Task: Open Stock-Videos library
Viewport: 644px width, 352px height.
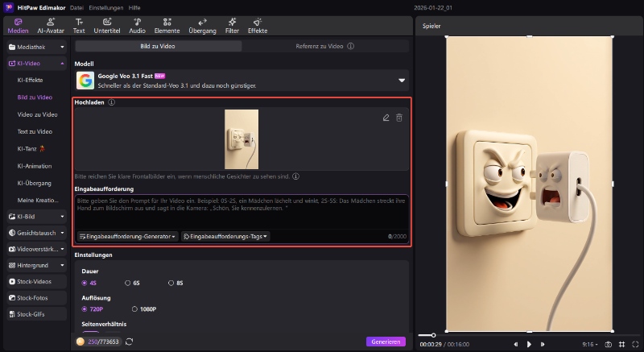Action: tap(36, 282)
